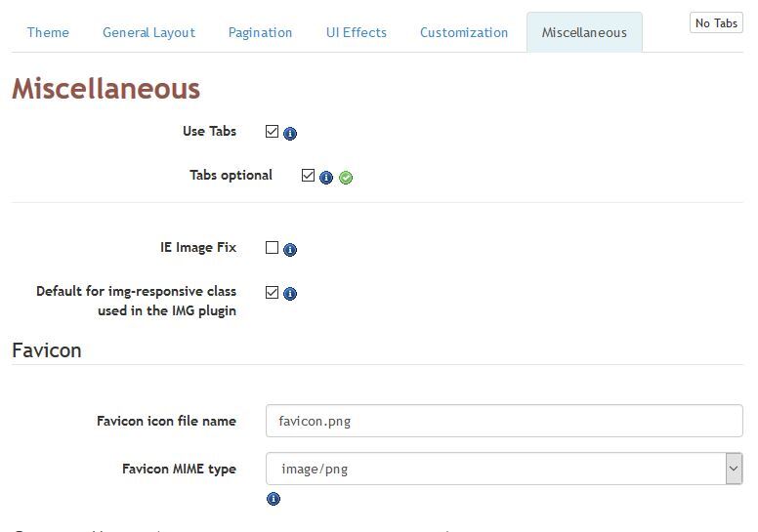Select the active Miscellaneous tab
This screenshot has height=532, width=758.
(x=584, y=32)
